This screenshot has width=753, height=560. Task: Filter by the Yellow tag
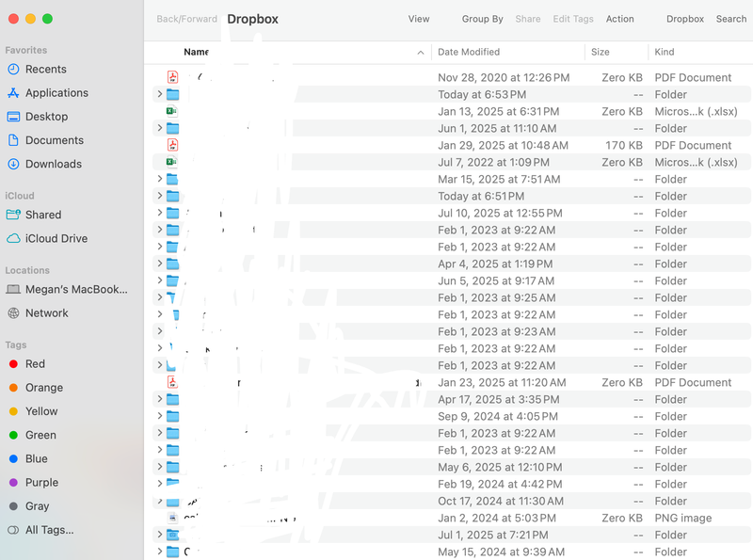[x=33, y=411]
